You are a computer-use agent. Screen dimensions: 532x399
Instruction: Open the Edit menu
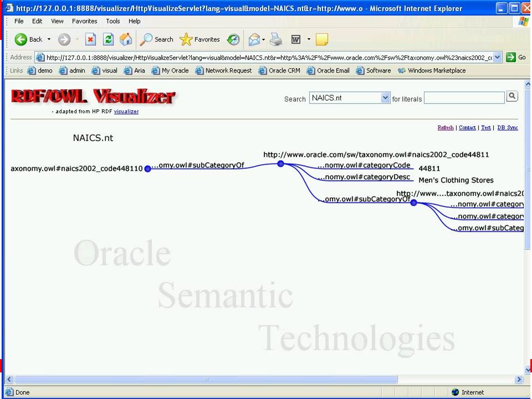[x=37, y=21]
